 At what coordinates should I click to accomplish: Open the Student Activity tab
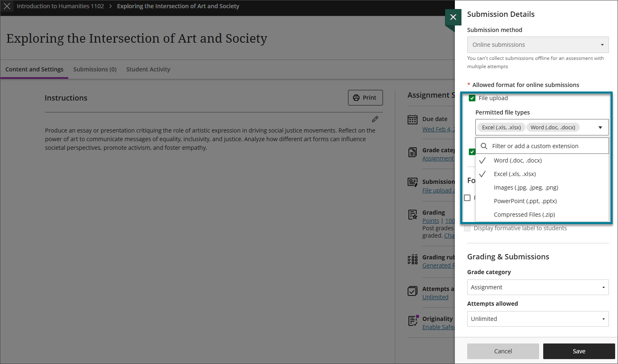(x=148, y=69)
